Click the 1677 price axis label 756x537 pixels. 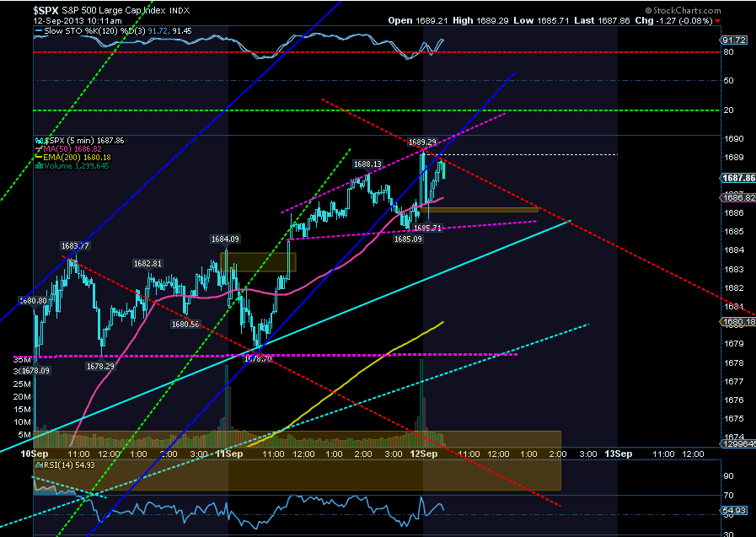733,381
